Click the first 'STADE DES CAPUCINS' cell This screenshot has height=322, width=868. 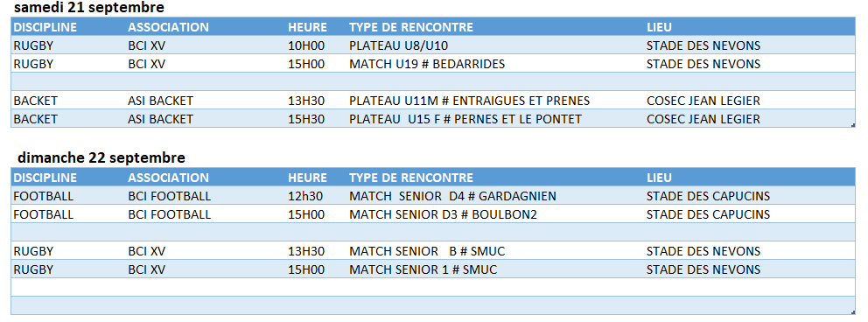708,196
